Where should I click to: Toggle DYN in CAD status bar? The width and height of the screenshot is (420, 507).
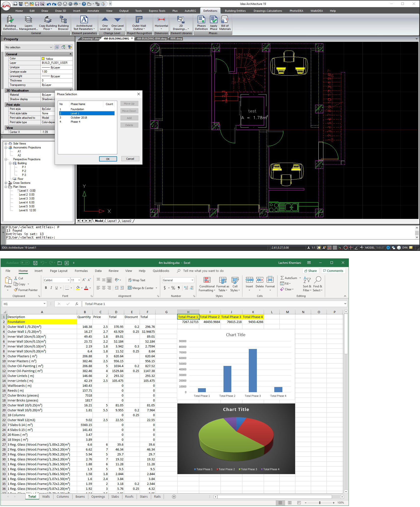point(405,248)
